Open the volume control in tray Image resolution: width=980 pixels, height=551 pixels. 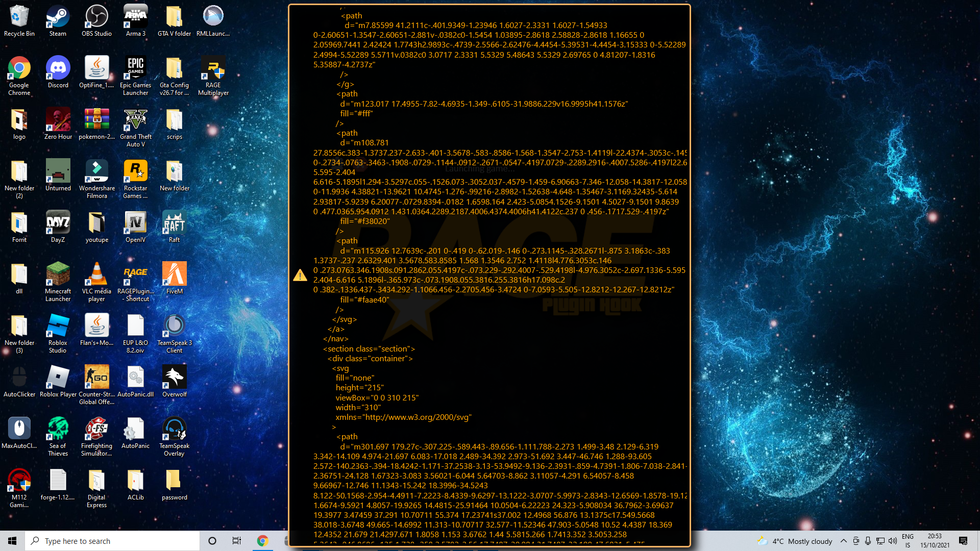[892, 541]
